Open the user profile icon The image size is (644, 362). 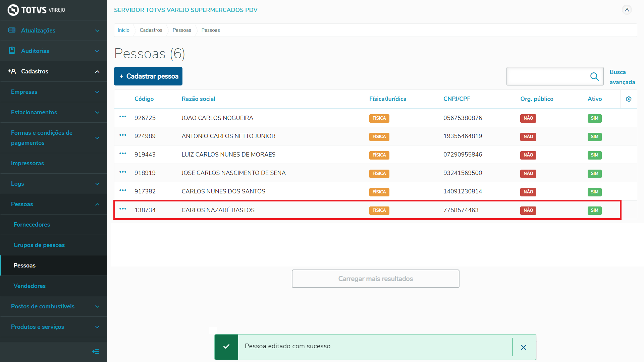click(x=627, y=10)
